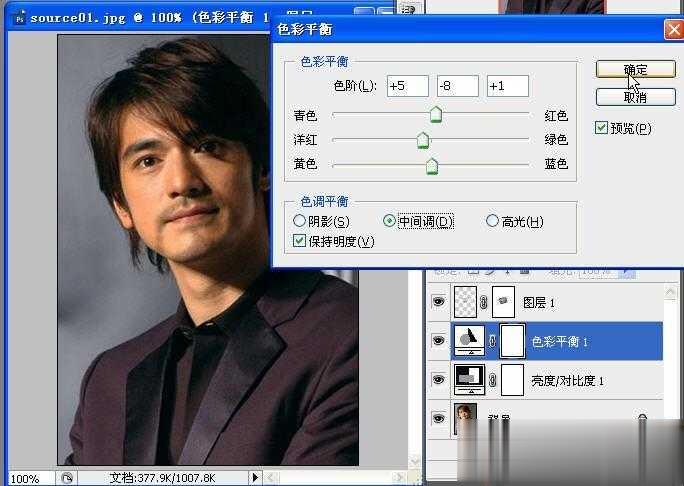The width and height of the screenshot is (684, 486).
Task: Click the mask thumbnail of 色彩平衡 1
Action: [x=512, y=341]
